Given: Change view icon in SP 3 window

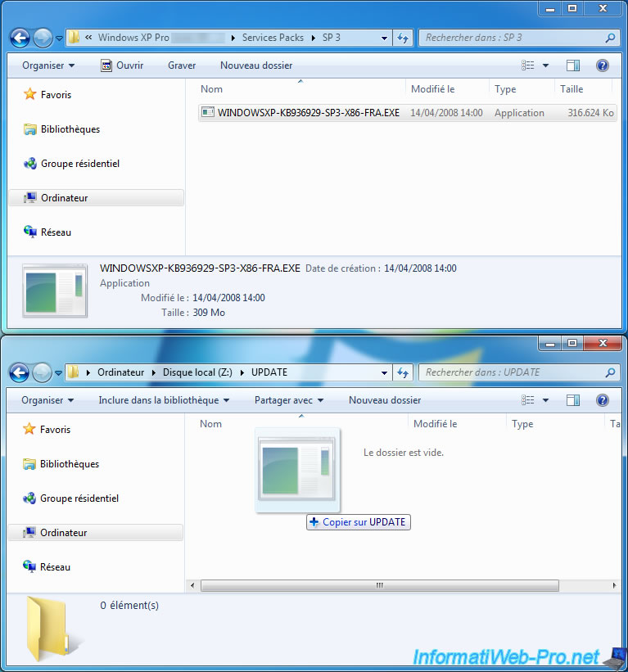Looking at the screenshot, I should tap(527, 65).
